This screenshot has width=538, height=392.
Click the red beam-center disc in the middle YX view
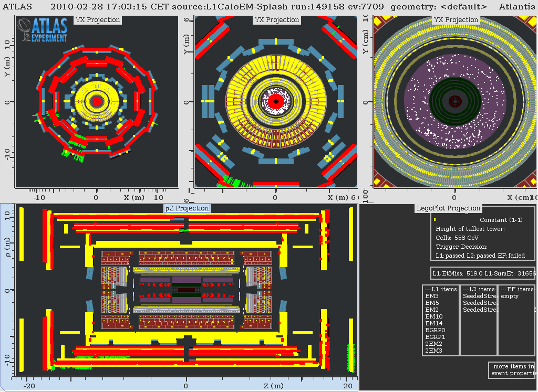275,101
